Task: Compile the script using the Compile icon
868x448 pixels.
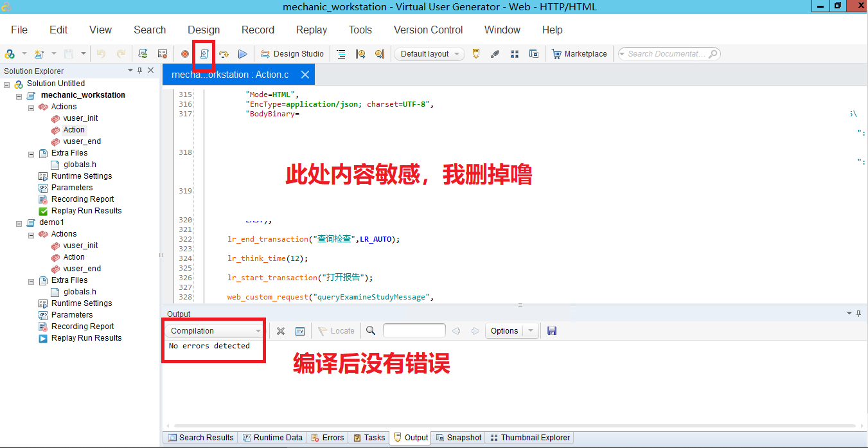Action: [204, 54]
